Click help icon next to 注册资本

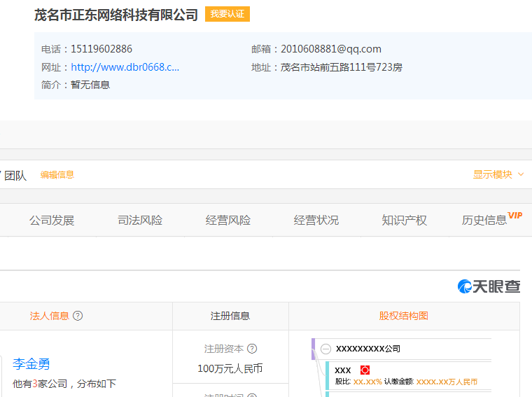[x=252, y=349]
